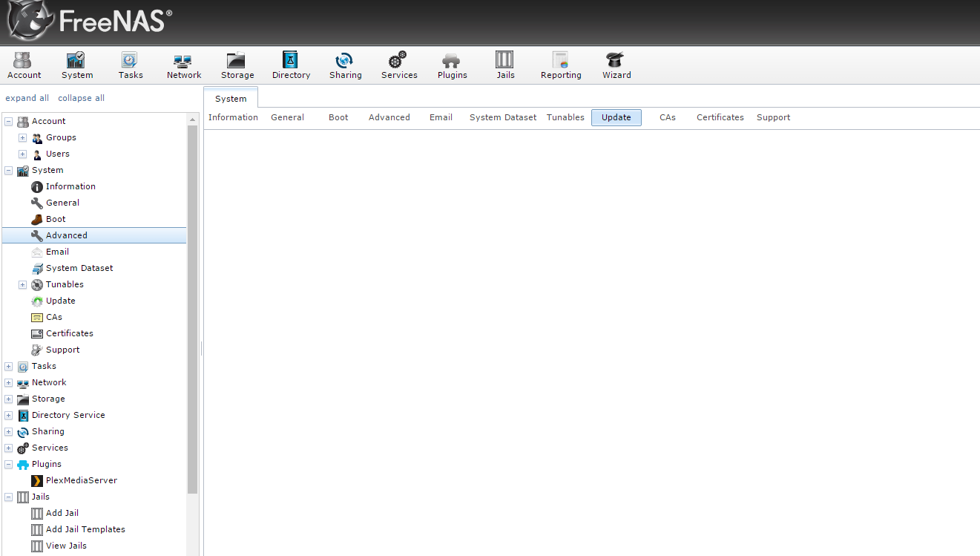
Task: Open the Plugins toolbar icon
Action: coord(453,65)
